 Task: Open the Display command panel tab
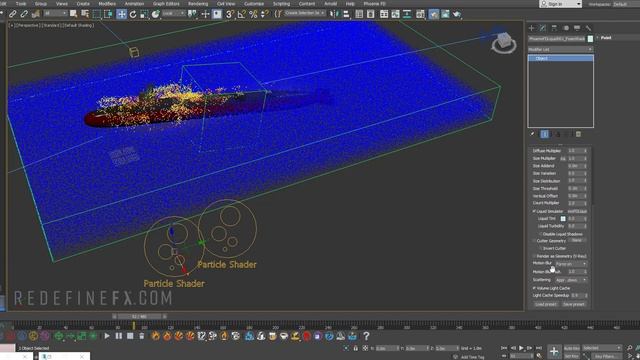point(577,28)
